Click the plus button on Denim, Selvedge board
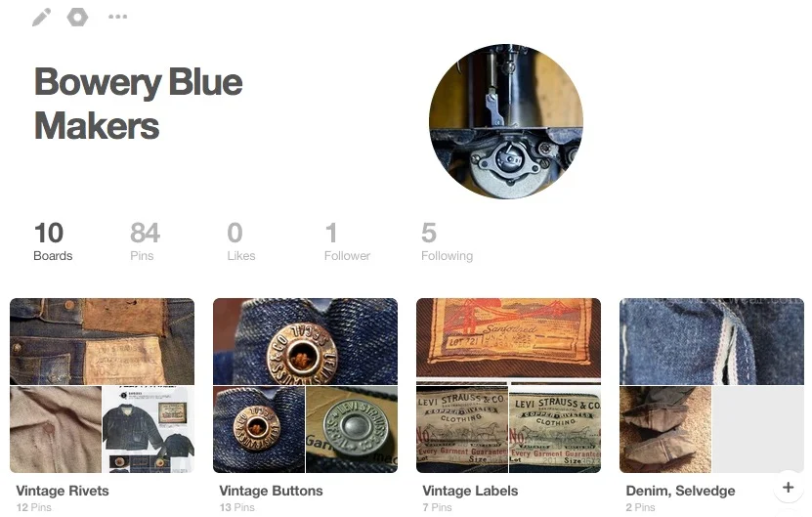Image resolution: width=812 pixels, height=517 pixels. [788, 487]
